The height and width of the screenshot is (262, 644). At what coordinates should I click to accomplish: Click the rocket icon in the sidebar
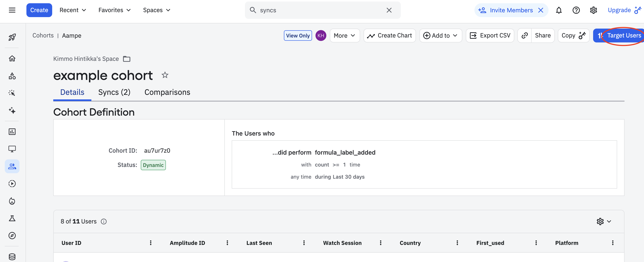(12, 37)
